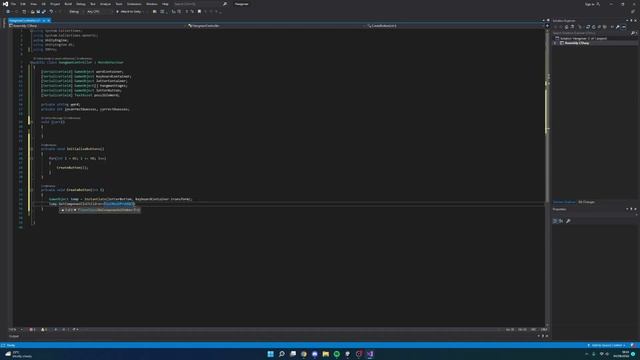Collapse the InitializeButtons method region

pyautogui.click(x=32, y=149)
